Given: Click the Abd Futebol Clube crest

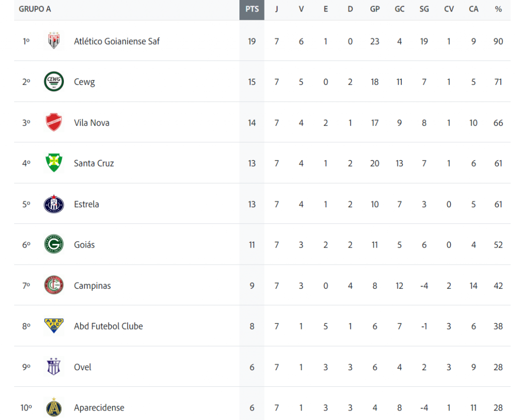Looking at the screenshot, I should (54, 326).
